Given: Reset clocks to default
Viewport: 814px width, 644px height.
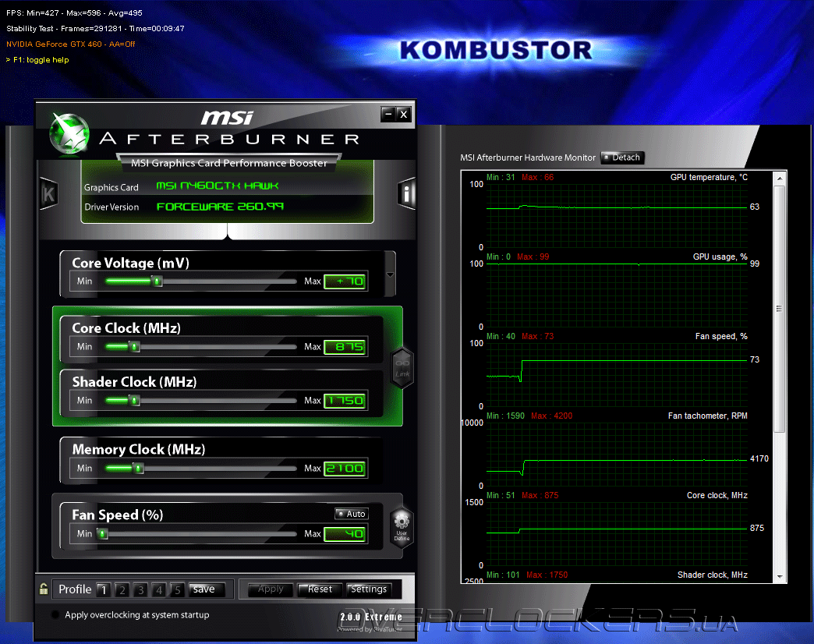Looking at the screenshot, I should [x=319, y=589].
